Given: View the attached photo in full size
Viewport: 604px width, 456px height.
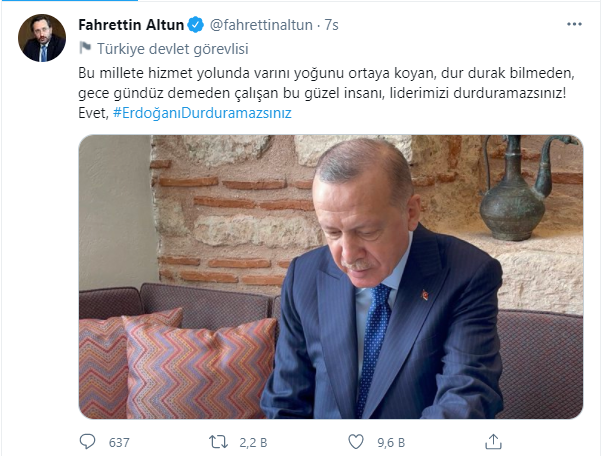Looking at the screenshot, I should 331,277.
